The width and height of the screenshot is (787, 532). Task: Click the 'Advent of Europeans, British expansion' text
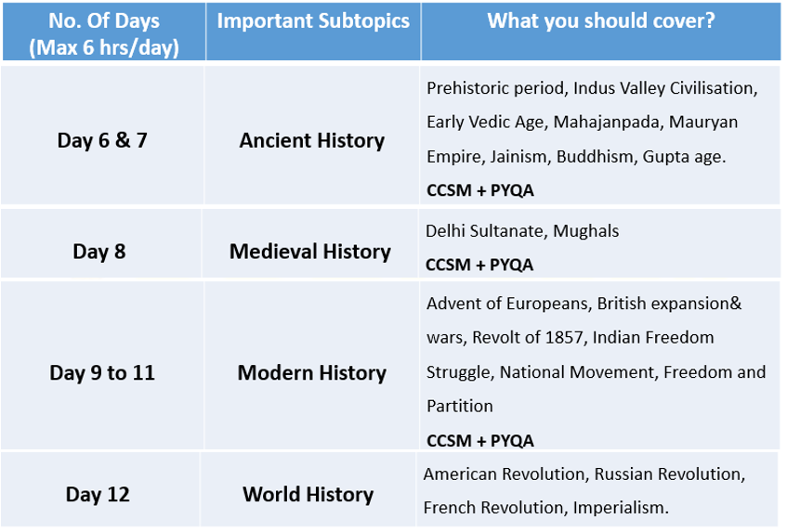pos(580,304)
